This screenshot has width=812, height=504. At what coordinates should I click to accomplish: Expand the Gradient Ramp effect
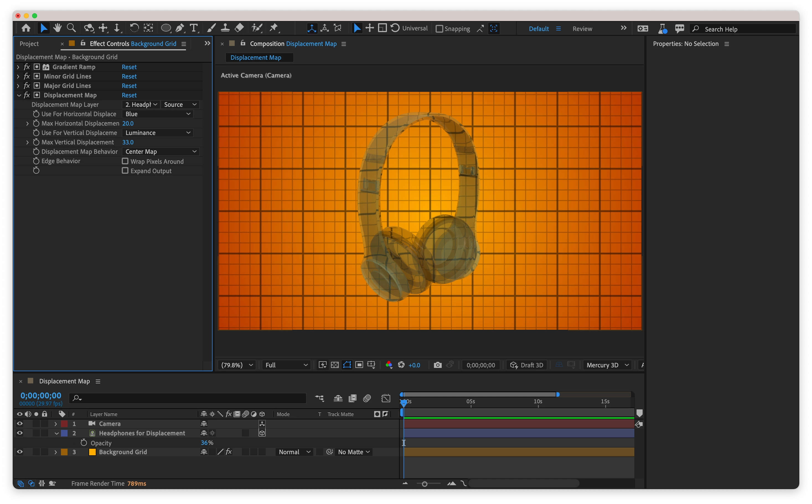tap(18, 67)
